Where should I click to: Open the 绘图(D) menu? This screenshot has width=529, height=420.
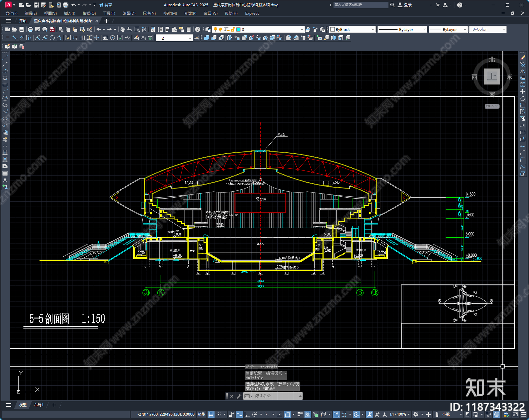[129, 13]
